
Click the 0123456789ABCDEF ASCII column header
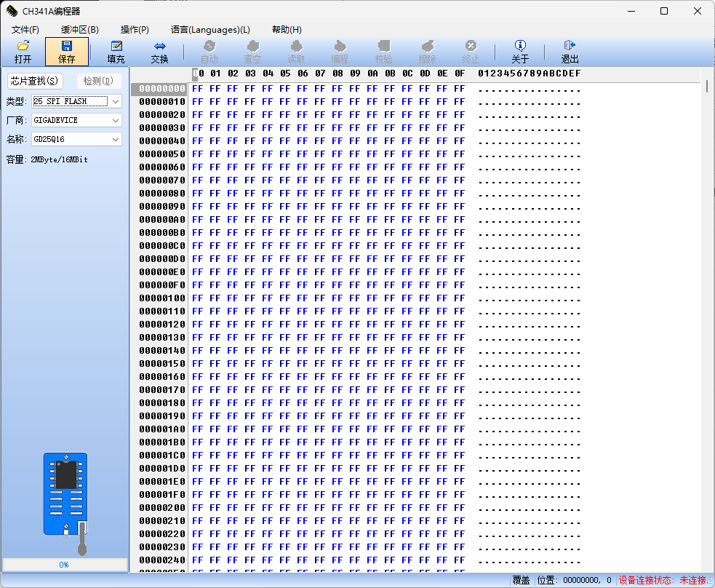pyautogui.click(x=530, y=73)
